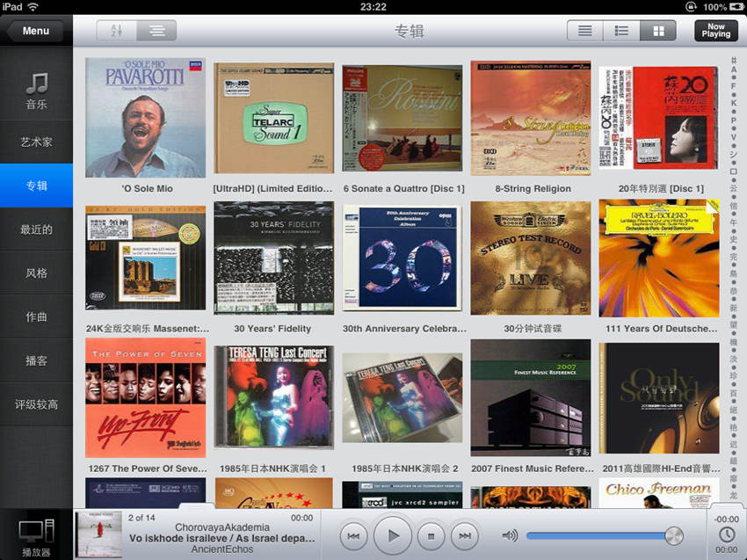The width and height of the screenshot is (747, 560).
Task: Switch to detailed list view
Action: coord(621,31)
